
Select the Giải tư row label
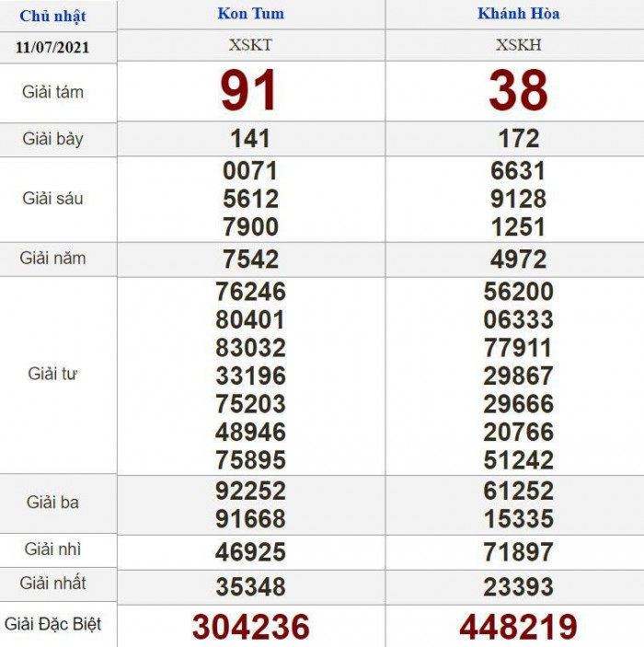click(x=52, y=375)
